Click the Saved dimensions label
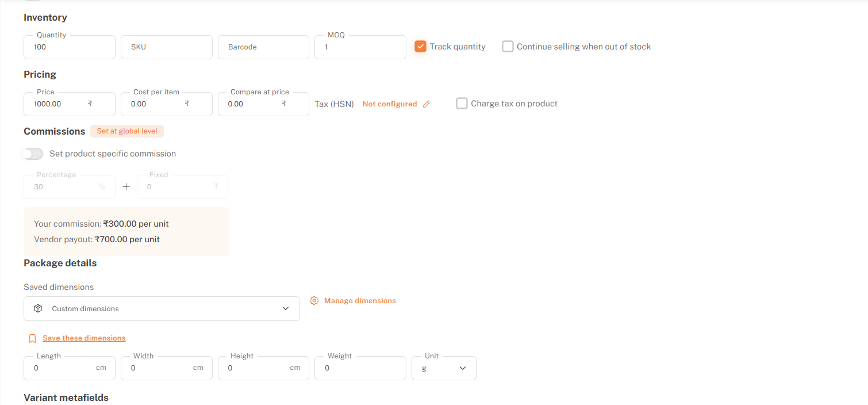 [59, 287]
